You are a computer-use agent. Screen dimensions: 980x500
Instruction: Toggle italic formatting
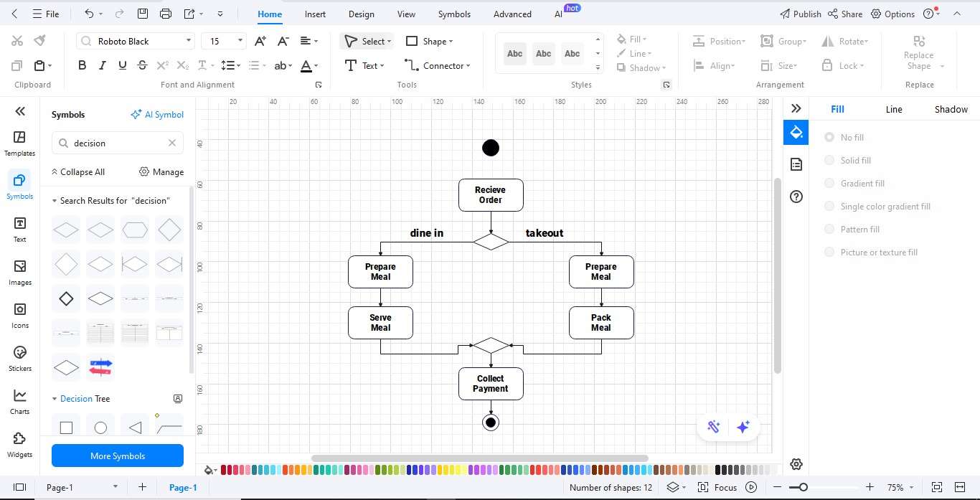click(102, 65)
